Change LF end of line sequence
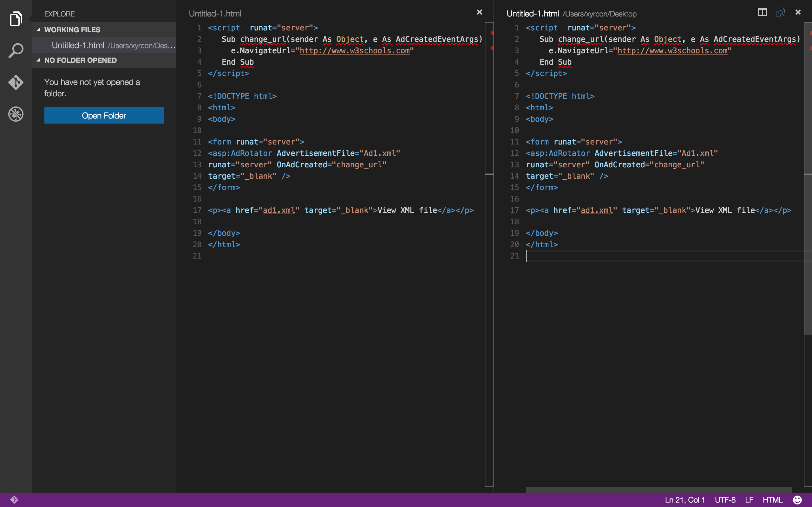 coord(749,500)
